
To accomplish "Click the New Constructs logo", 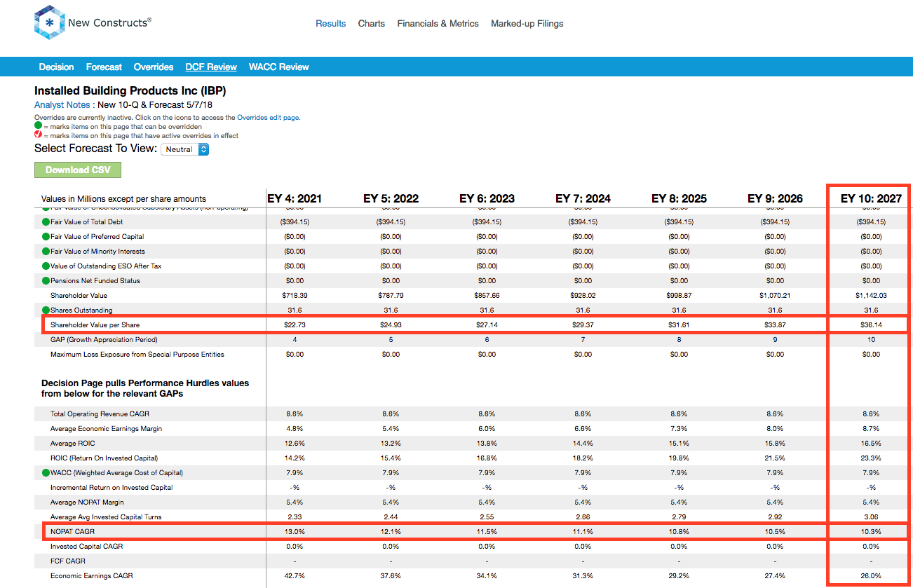I will pos(93,22).
